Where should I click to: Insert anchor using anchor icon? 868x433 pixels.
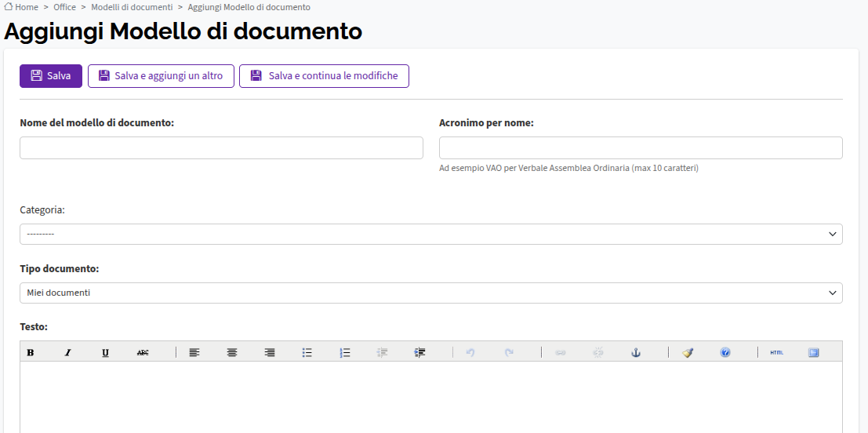point(636,352)
